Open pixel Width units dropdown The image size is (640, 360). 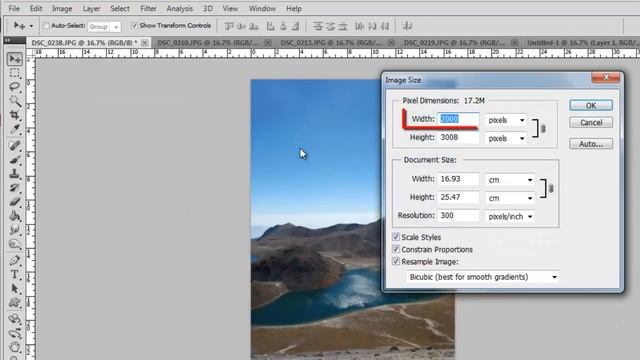[506, 120]
